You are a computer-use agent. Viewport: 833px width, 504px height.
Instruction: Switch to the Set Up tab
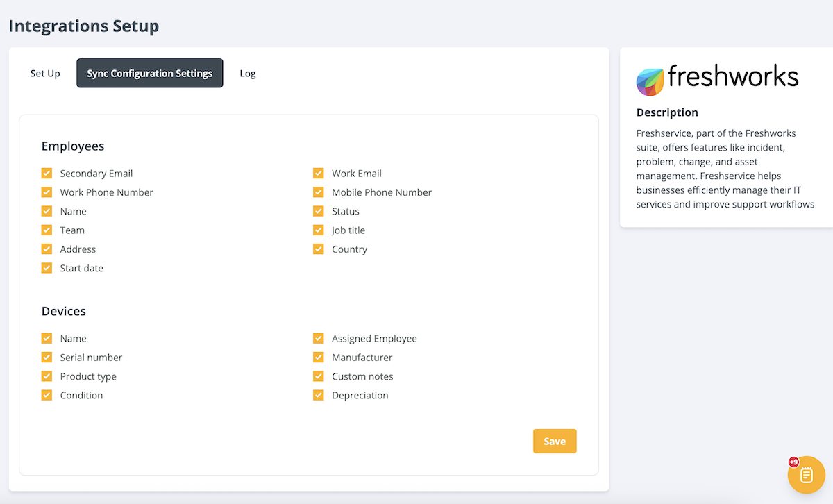45,74
